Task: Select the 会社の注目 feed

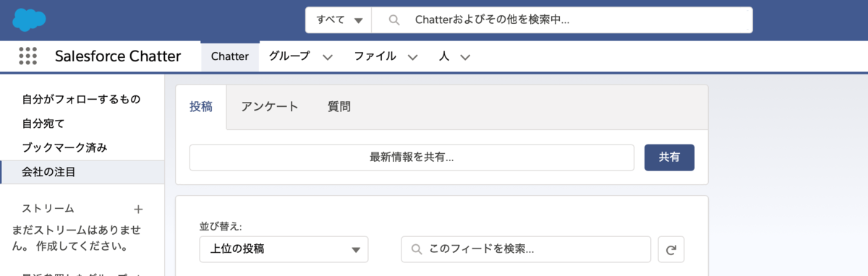Action: click(x=82, y=172)
